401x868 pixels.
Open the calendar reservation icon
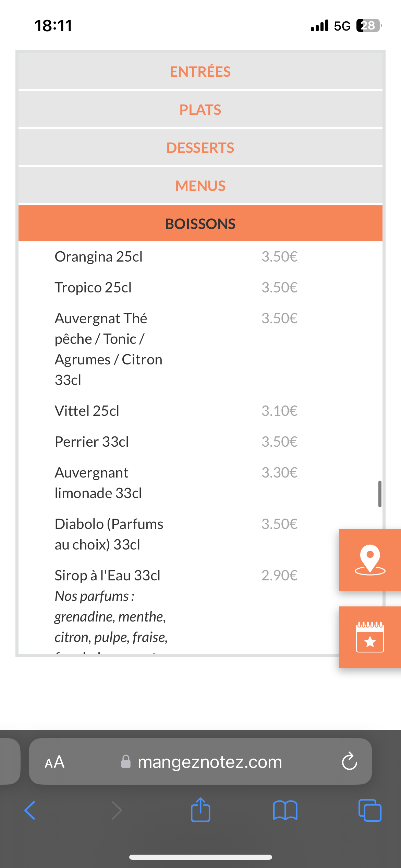tap(370, 637)
